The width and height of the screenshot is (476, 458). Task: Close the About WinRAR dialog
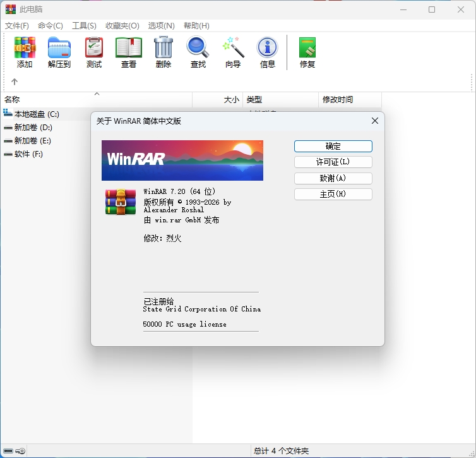click(375, 121)
